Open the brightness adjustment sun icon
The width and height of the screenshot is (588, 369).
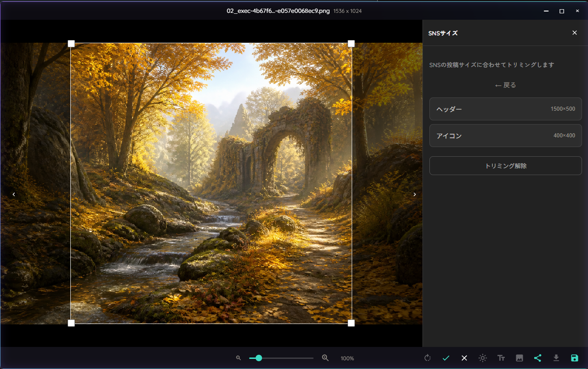(483, 358)
